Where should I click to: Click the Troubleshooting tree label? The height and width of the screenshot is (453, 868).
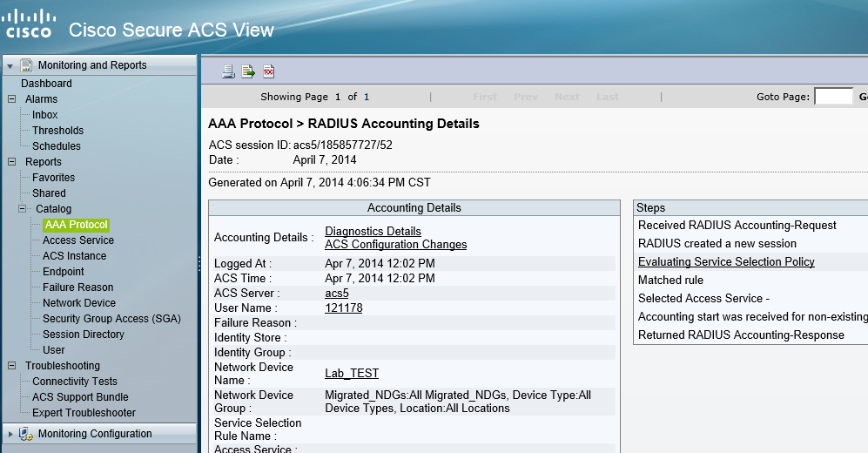(x=63, y=366)
